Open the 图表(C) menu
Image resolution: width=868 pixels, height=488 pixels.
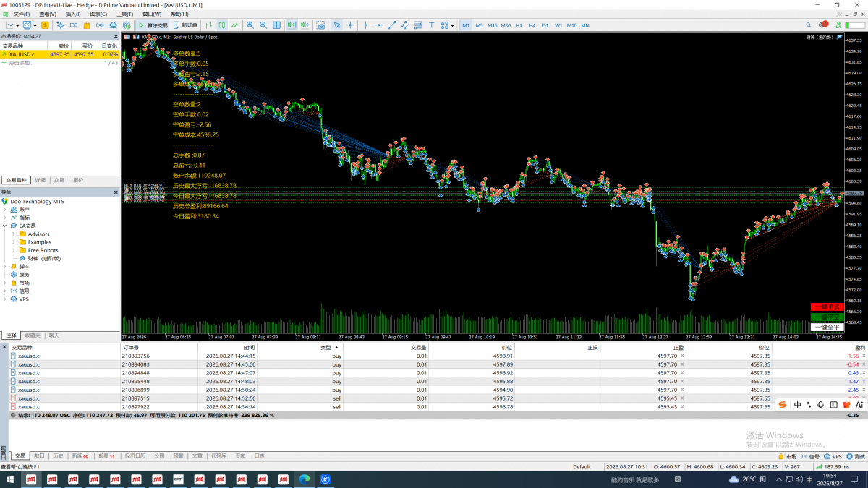[x=98, y=14]
